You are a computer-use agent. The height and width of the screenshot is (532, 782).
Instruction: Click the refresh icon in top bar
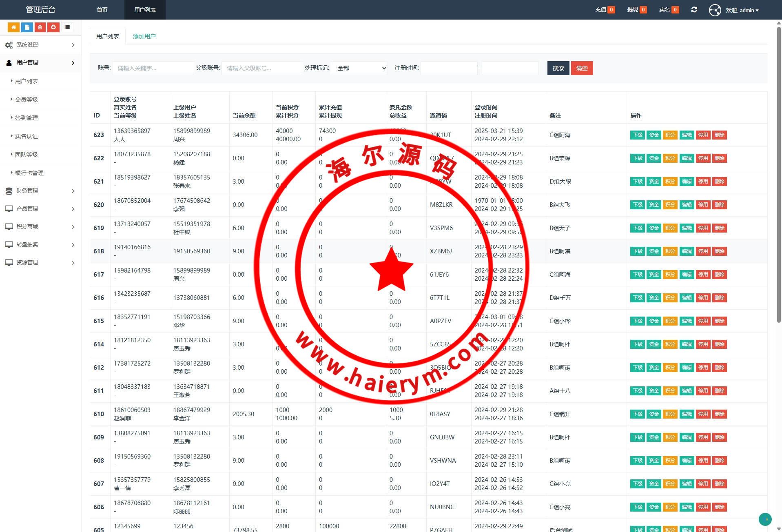coord(694,10)
